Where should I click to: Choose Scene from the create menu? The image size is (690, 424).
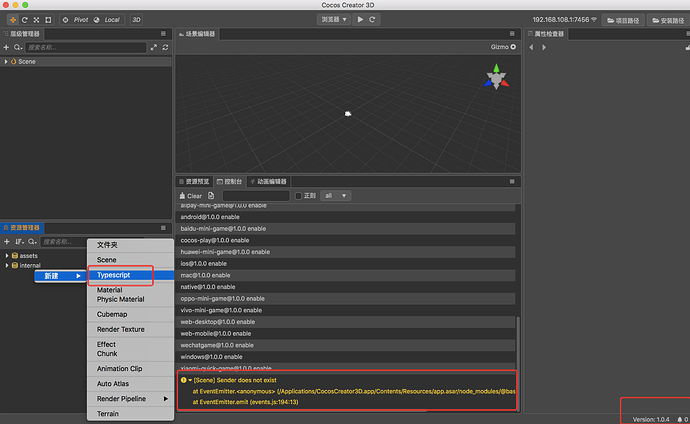point(130,260)
